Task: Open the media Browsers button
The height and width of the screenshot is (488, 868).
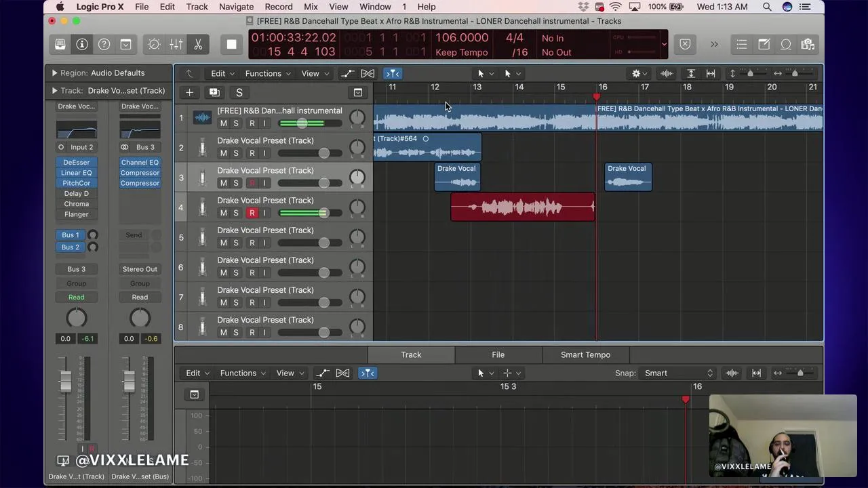Action: [x=808, y=44]
